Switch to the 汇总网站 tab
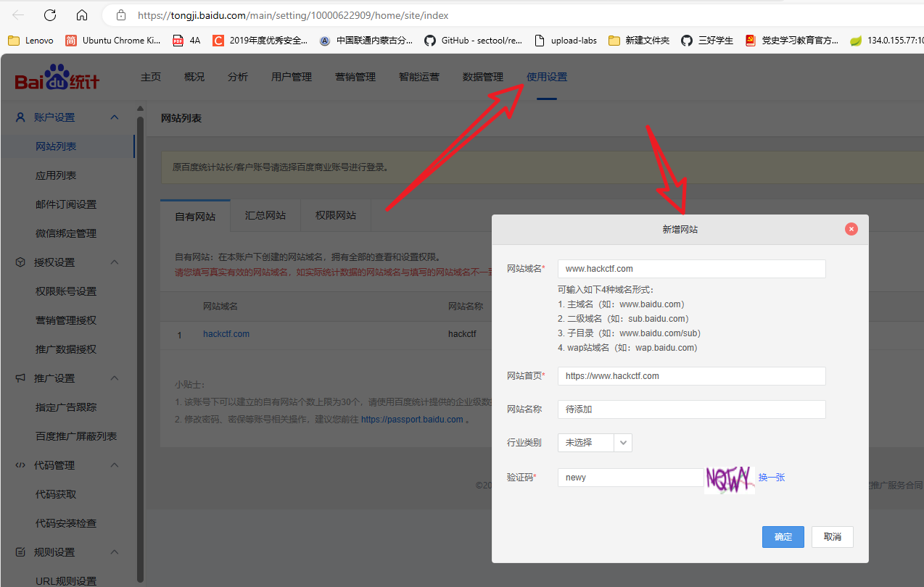924x587 pixels. coord(265,216)
